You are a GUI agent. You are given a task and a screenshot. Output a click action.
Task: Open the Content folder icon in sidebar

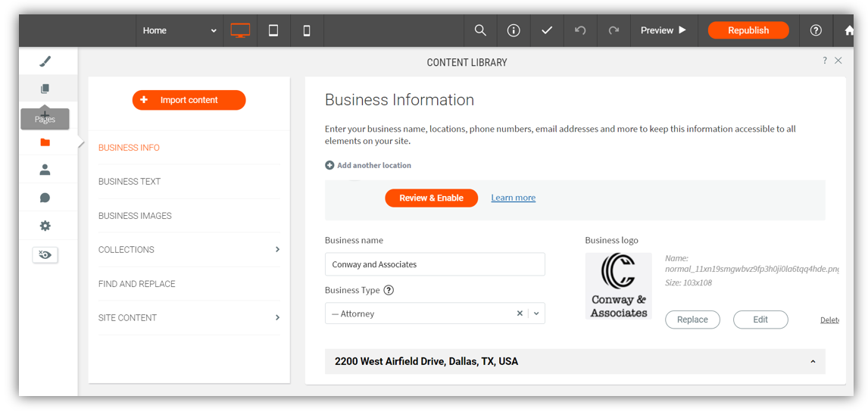[45, 142]
